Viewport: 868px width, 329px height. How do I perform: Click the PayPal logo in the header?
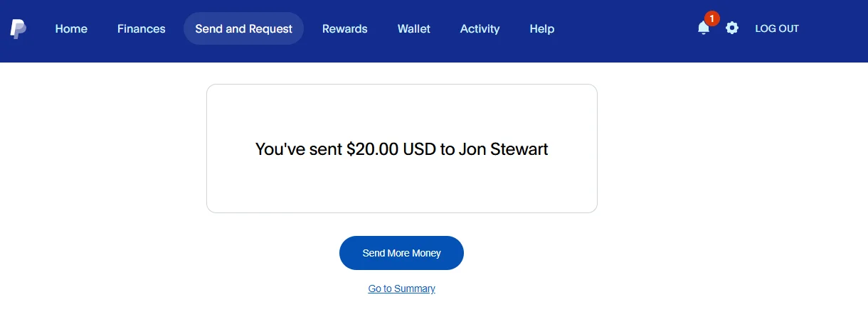tap(18, 29)
